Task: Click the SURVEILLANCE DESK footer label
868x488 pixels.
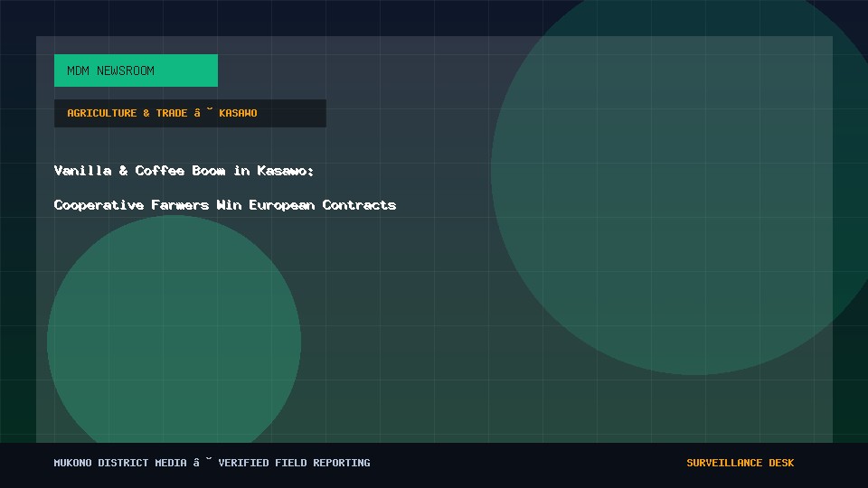Action: (x=741, y=463)
